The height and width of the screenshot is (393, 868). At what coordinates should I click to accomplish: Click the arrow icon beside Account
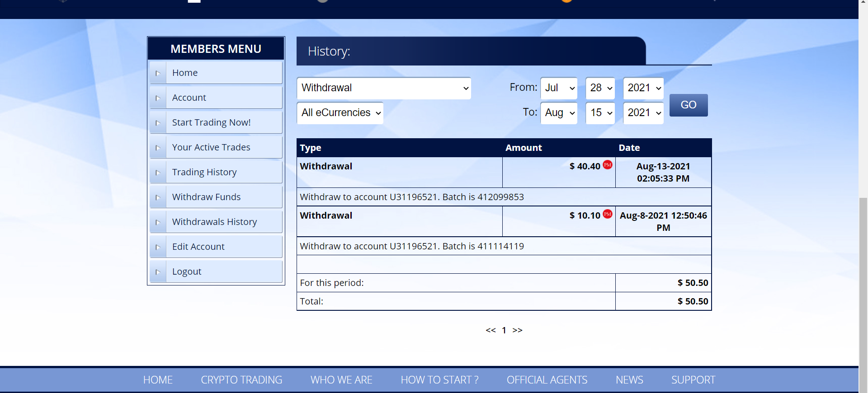point(158,98)
